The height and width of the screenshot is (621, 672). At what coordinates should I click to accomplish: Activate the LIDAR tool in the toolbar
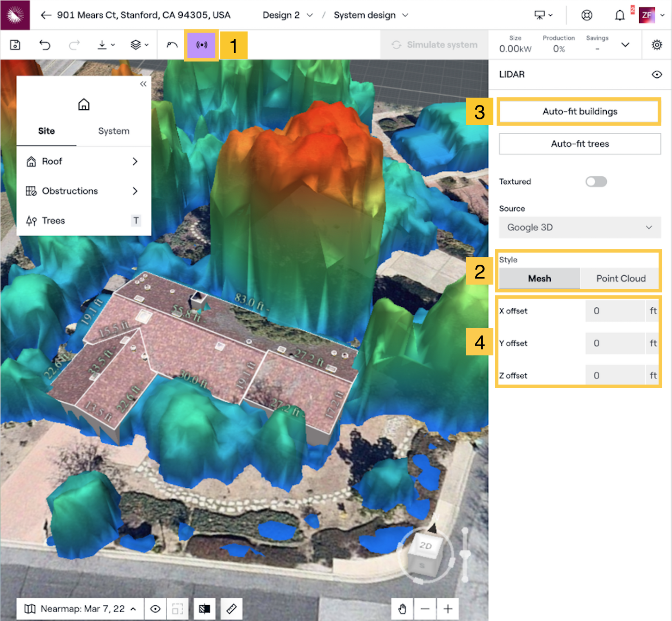coord(201,44)
